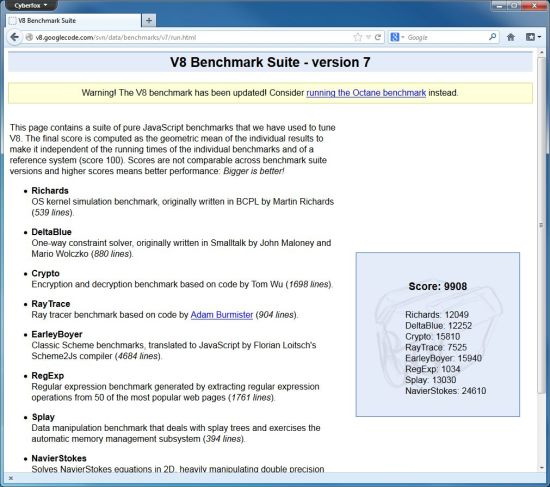Viewport: 550px width, 487px height.
Task: Click the EarleyBoyer benchmark heading
Action: point(57,334)
